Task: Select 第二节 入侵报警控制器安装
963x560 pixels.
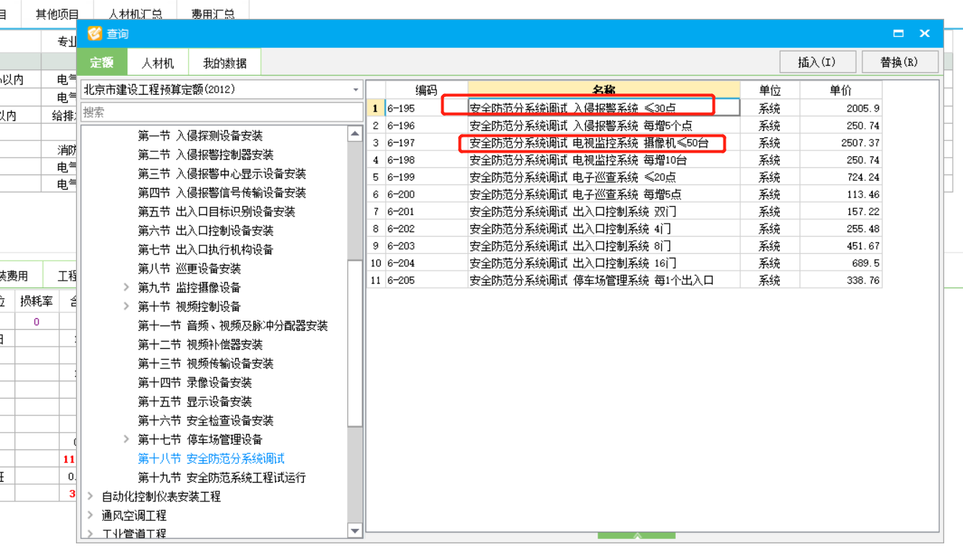Action: [x=205, y=155]
